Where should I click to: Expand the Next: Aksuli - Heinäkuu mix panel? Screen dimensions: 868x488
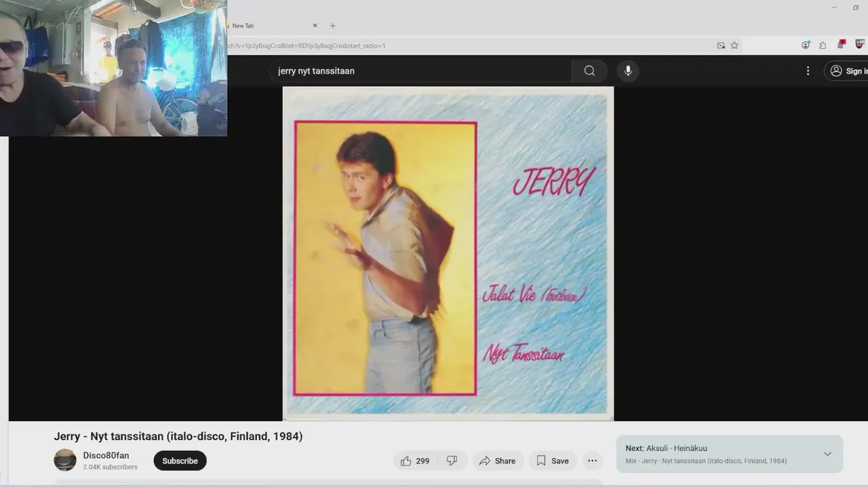coord(827,454)
